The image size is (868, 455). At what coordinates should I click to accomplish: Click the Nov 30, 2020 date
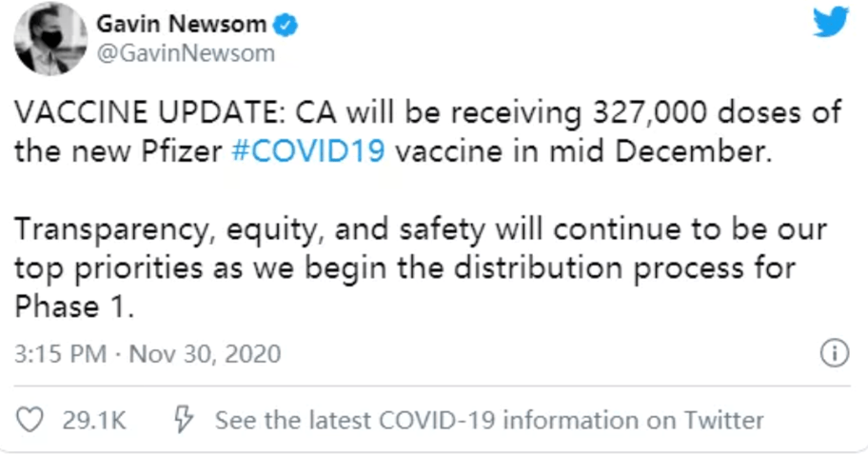205,355
